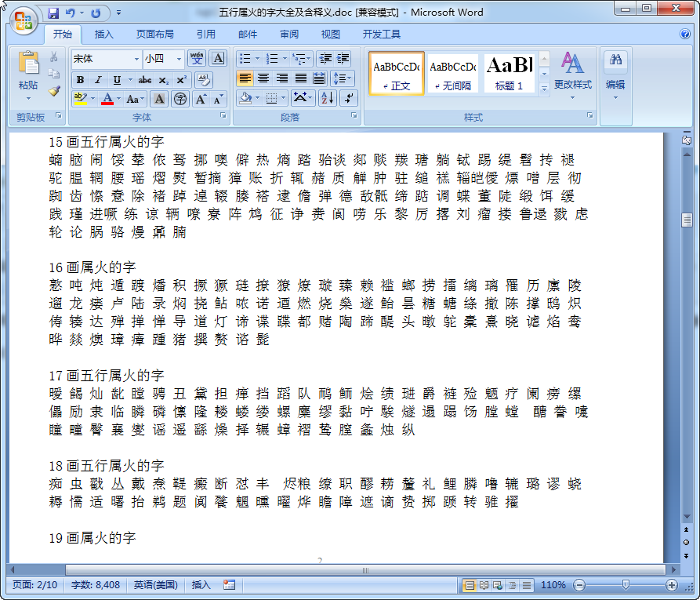The width and height of the screenshot is (700, 600).
Task: Expand the styles gallery More arrow
Action: click(x=545, y=89)
